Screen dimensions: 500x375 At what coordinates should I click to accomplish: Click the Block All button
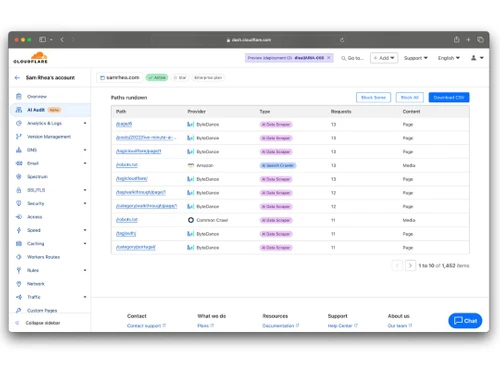pos(410,97)
